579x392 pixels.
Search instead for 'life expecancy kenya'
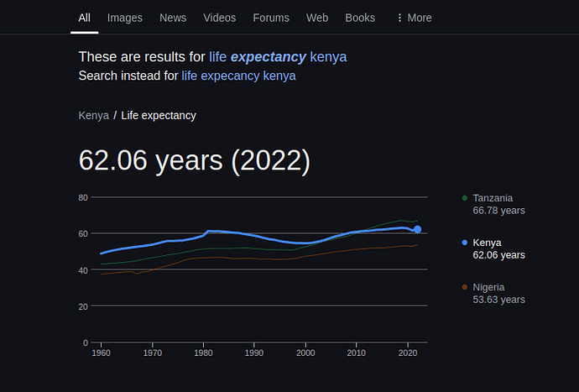pyautogui.click(x=238, y=76)
